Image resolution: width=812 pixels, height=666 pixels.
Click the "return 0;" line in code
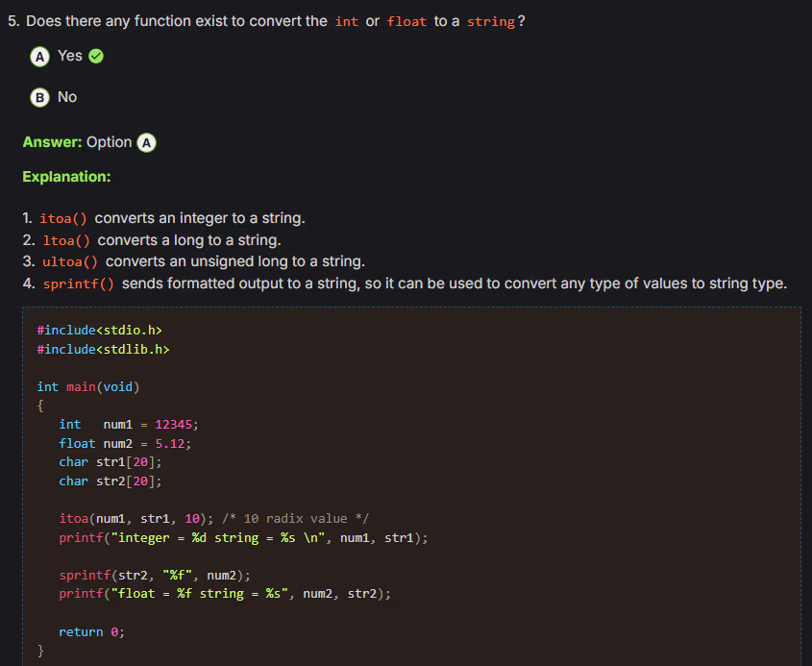pyautogui.click(x=91, y=631)
